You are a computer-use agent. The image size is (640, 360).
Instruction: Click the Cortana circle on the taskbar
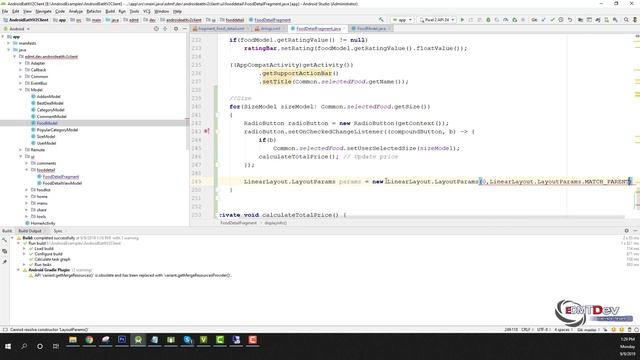pos(40,346)
